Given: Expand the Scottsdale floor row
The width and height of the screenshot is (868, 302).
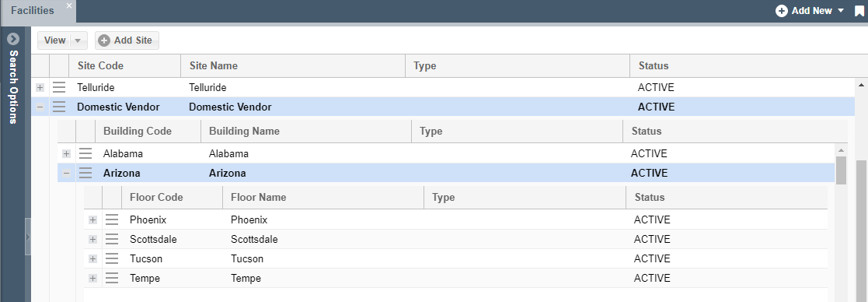Looking at the screenshot, I should pos(92,240).
